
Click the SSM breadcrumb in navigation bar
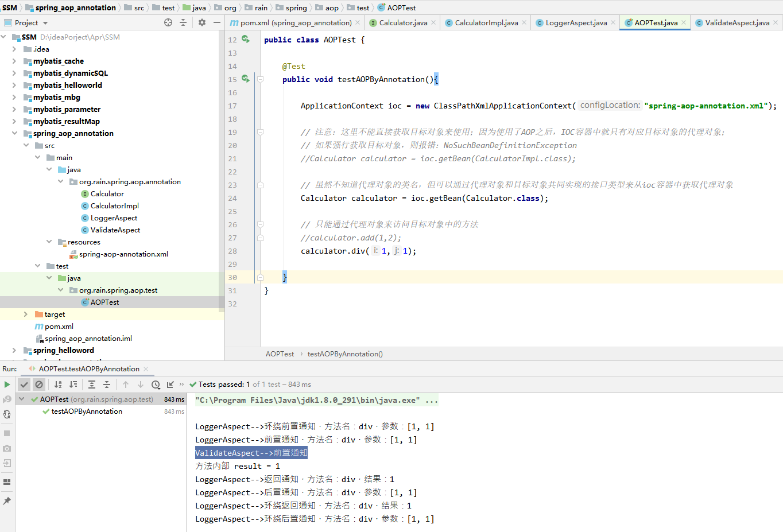click(x=10, y=7)
